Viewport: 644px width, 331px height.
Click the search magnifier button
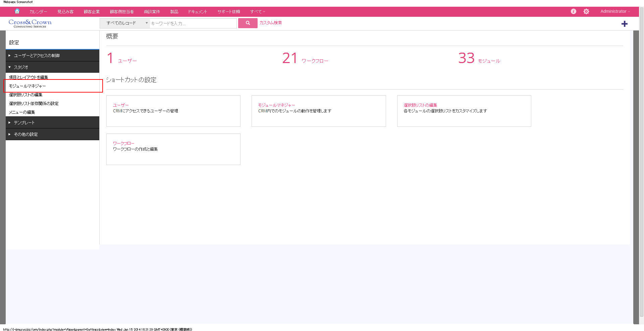[x=248, y=23]
